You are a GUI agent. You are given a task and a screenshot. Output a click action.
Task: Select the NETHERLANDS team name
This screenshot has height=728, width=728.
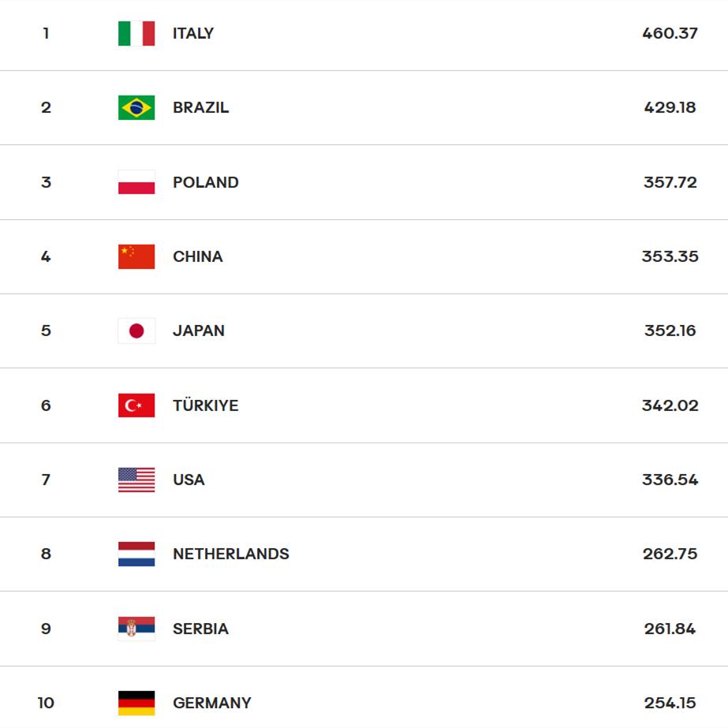pyautogui.click(x=231, y=554)
